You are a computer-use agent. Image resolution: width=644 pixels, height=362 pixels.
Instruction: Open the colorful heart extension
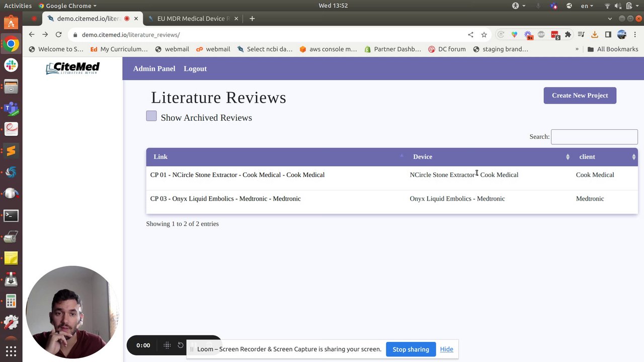coord(514,35)
